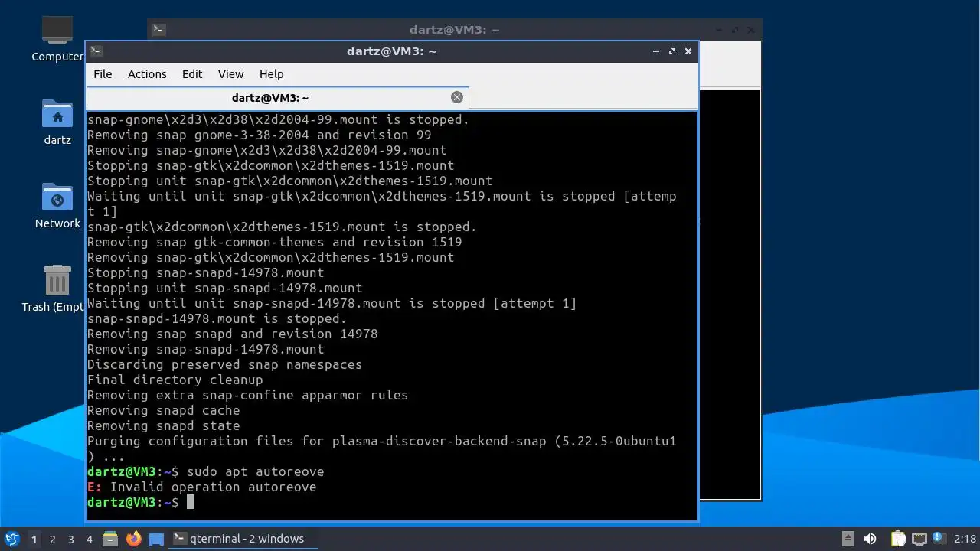This screenshot has height=551, width=980.
Task: Click the clock showing 2:18
Action: coord(965,539)
